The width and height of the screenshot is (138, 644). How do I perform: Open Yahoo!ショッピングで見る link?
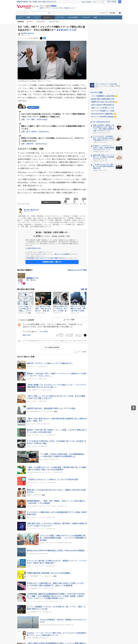point(77,270)
